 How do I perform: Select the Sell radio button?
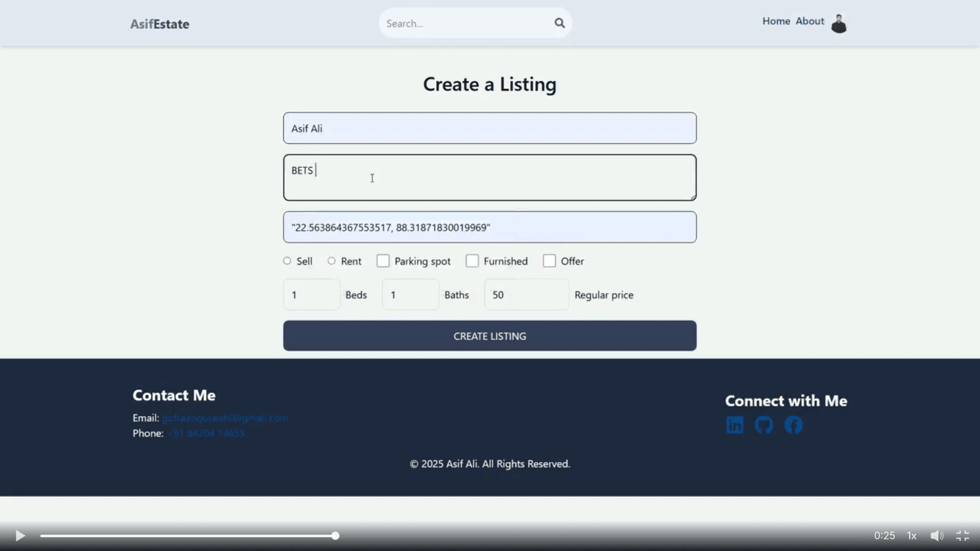(x=287, y=261)
